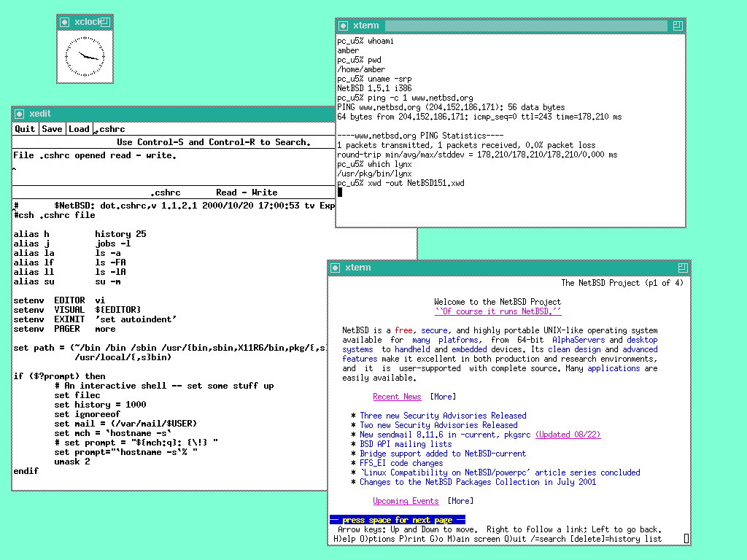
Task: Click the xclock window resize icon
Action: point(106,22)
